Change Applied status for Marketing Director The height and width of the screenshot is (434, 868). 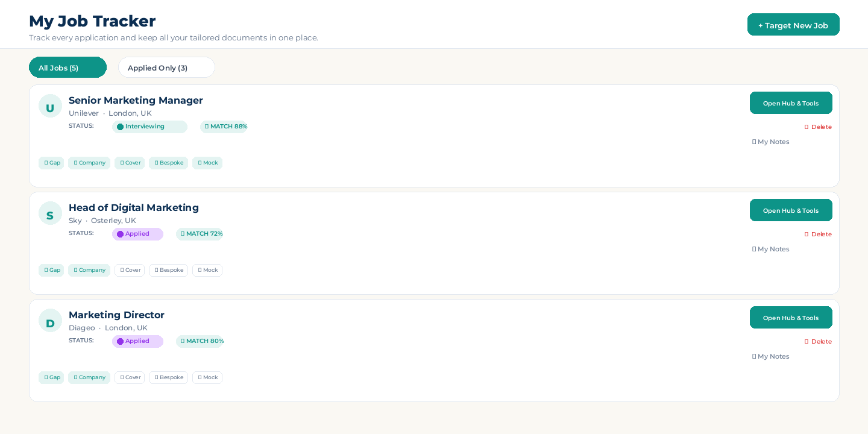coord(137,341)
